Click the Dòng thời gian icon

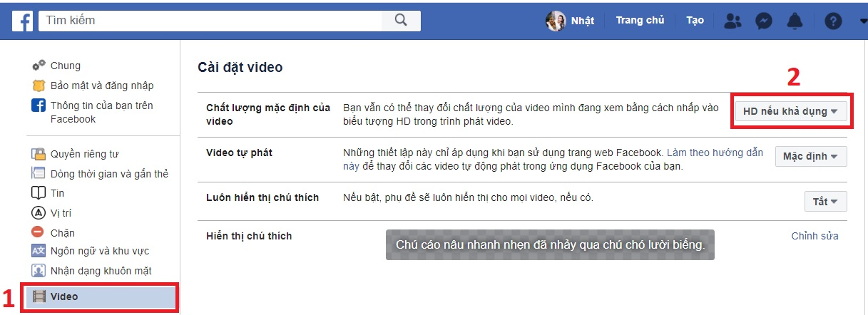(39, 173)
